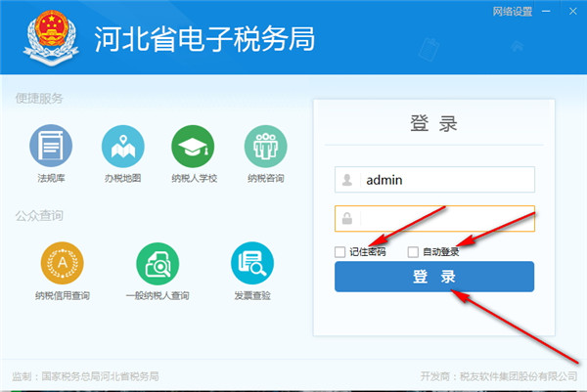Viewport: 587px width, 392px height.
Task: Click the 纳税信用查询 text label
Action: point(63,295)
